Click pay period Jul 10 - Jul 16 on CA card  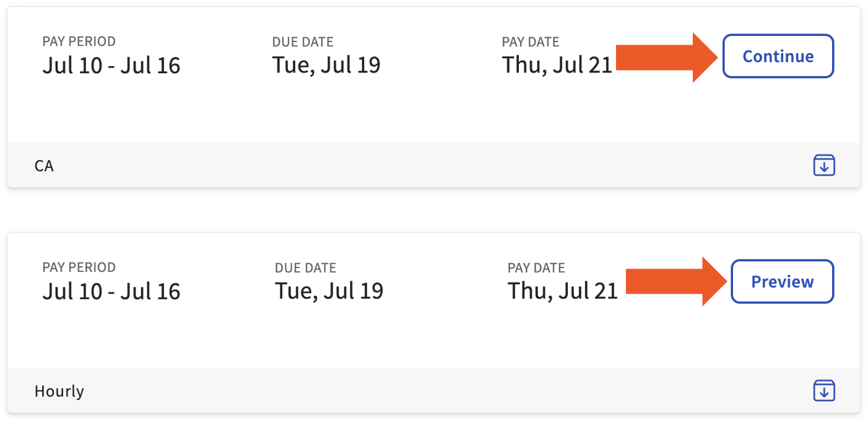tap(111, 64)
